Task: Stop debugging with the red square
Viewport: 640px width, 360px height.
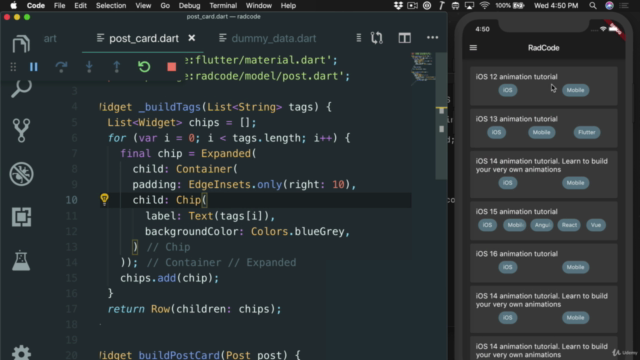Action: click(x=171, y=67)
